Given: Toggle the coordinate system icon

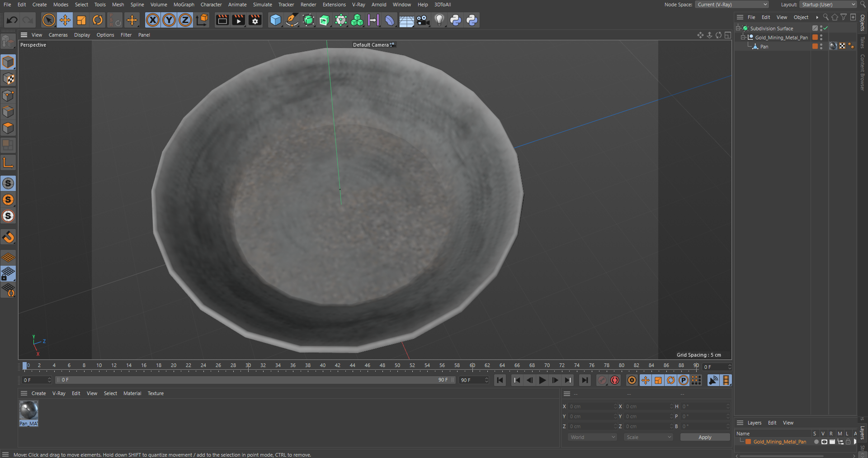Looking at the screenshot, I should click(x=202, y=20).
